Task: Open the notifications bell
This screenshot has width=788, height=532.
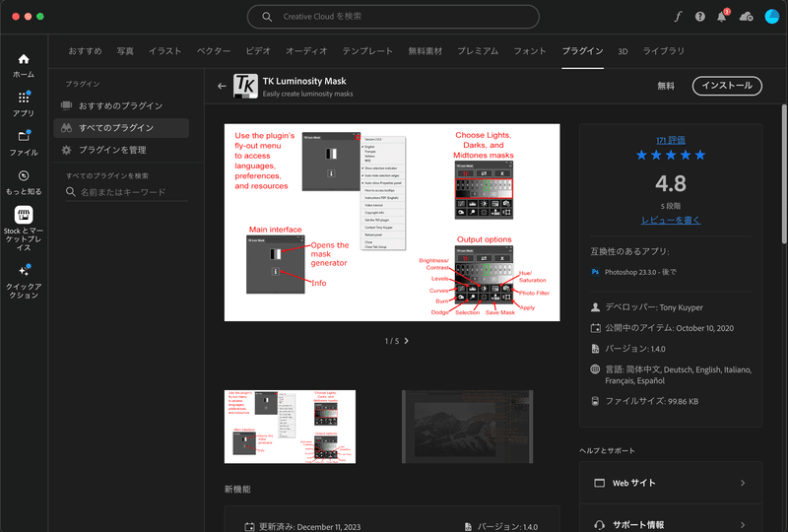Action: tap(722, 17)
